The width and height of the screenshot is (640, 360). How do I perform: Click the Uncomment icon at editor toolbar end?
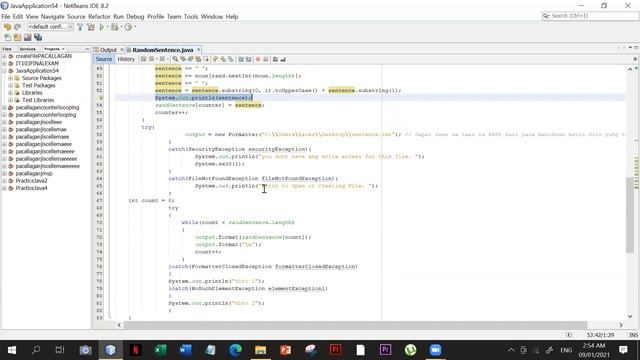click(x=283, y=59)
